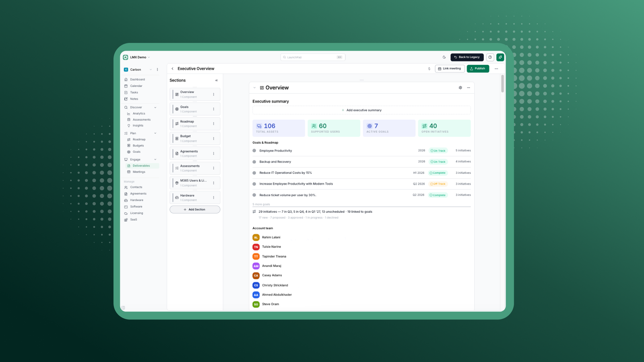The width and height of the screenshot is (644, 362).
Task: Open Calendar in sidebar
Action: [136, 86]
